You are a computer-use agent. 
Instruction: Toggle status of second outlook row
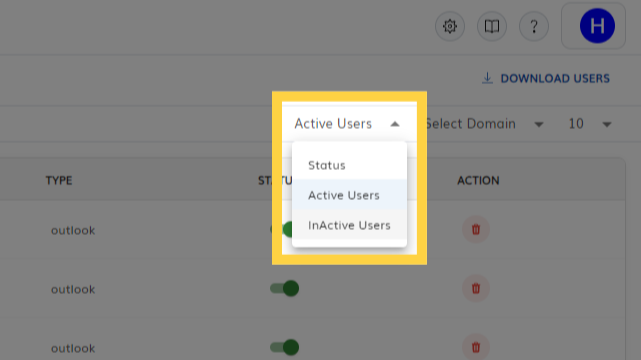285,288
